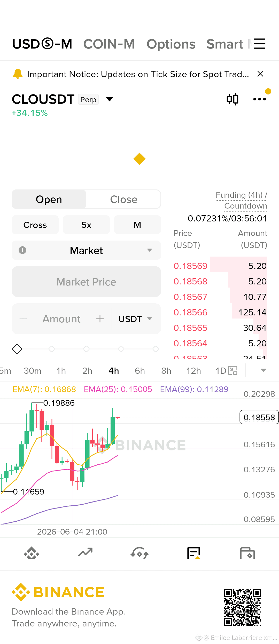The height and width of the screenshot is (644, 279).
Task: Tap the EMA(99) indicator label
Action: click(194, 389)
